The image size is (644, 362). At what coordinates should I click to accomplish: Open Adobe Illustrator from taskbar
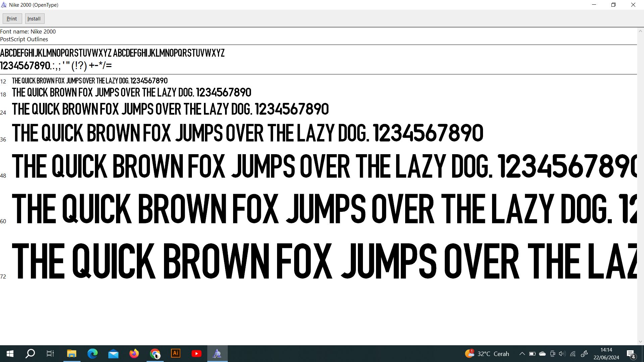click(176, 354)
